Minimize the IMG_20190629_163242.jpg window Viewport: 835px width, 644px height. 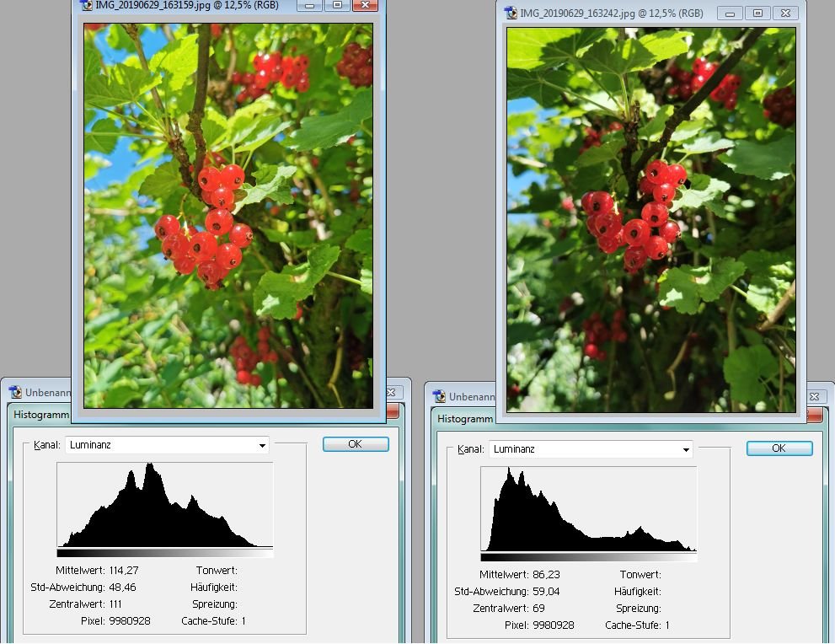730,13
